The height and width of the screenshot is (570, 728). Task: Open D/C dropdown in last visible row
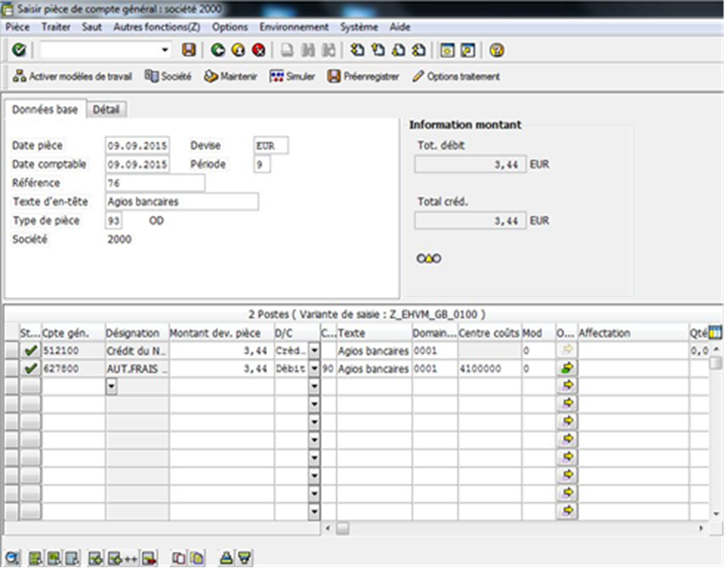pos(314,511)
